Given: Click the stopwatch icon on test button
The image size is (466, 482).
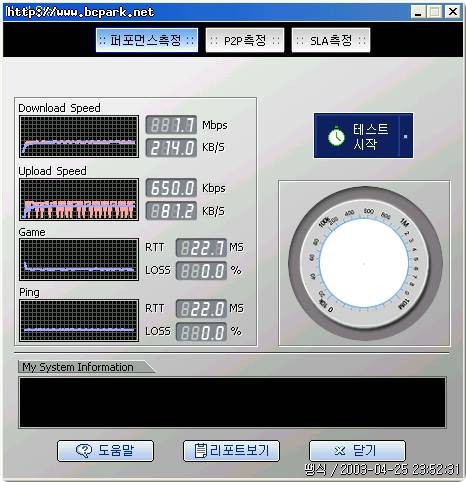Looking at the screenshot, I should tap(336, 136).
